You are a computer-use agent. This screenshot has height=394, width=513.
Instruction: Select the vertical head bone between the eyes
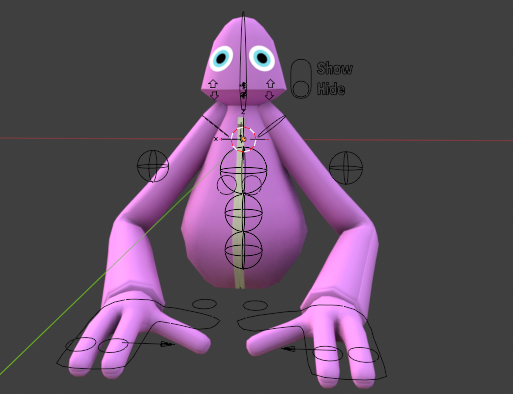pos(243,62)
